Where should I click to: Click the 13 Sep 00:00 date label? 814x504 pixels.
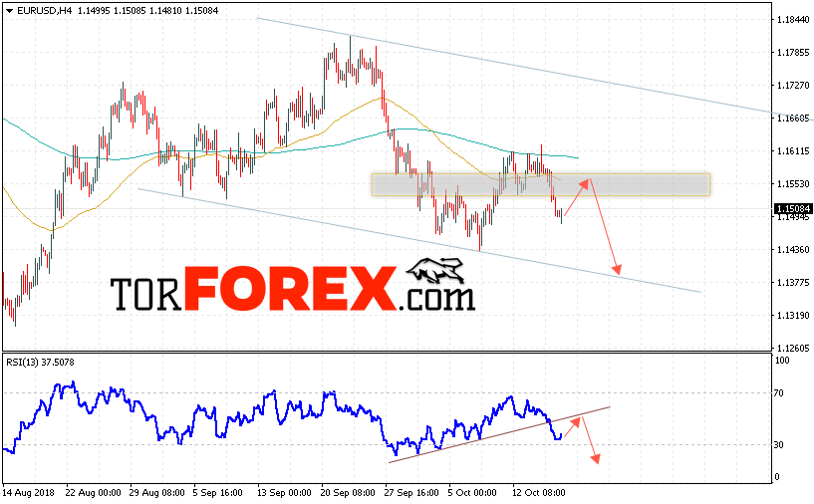click(284, 493)
